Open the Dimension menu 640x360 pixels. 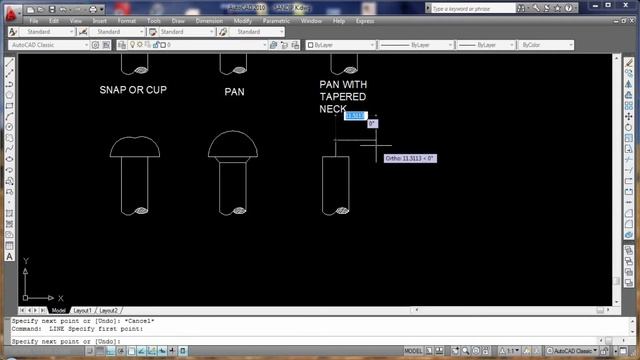209,21
